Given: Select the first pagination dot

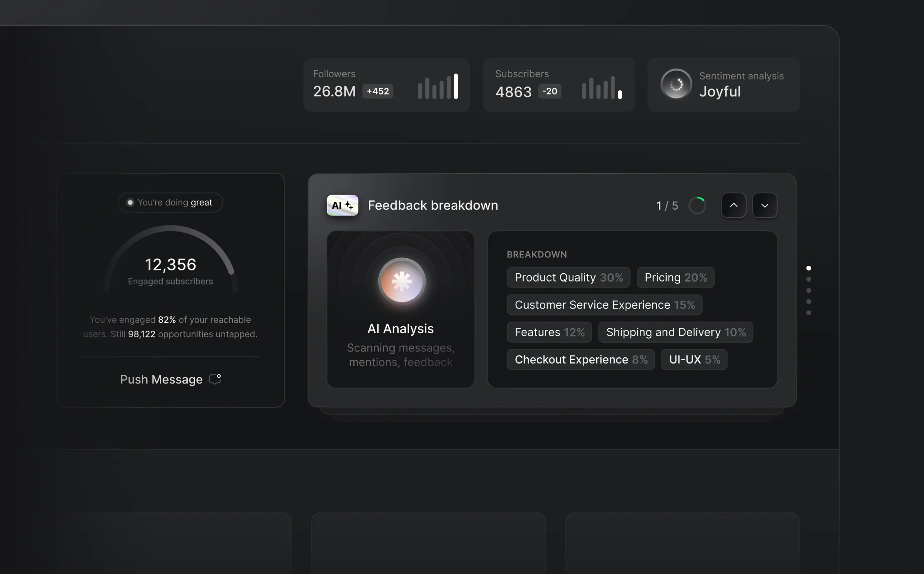Looking at the screenshot, I should 809,268.
